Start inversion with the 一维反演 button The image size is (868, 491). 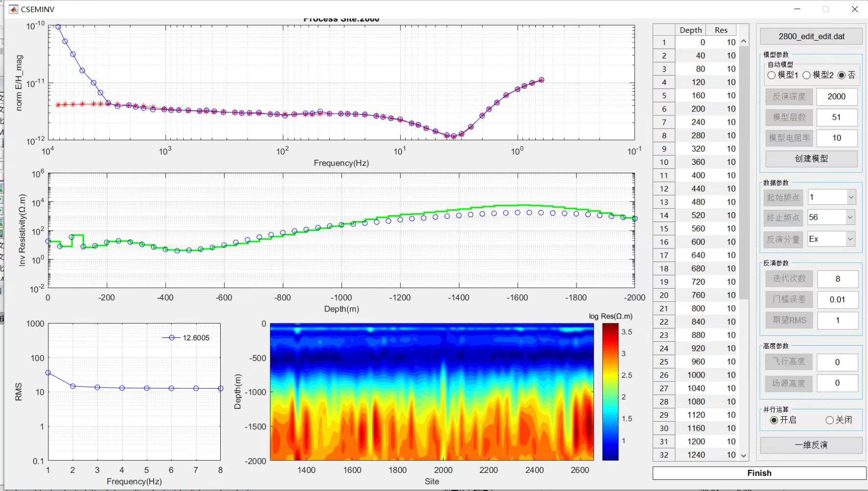(811, 445)
